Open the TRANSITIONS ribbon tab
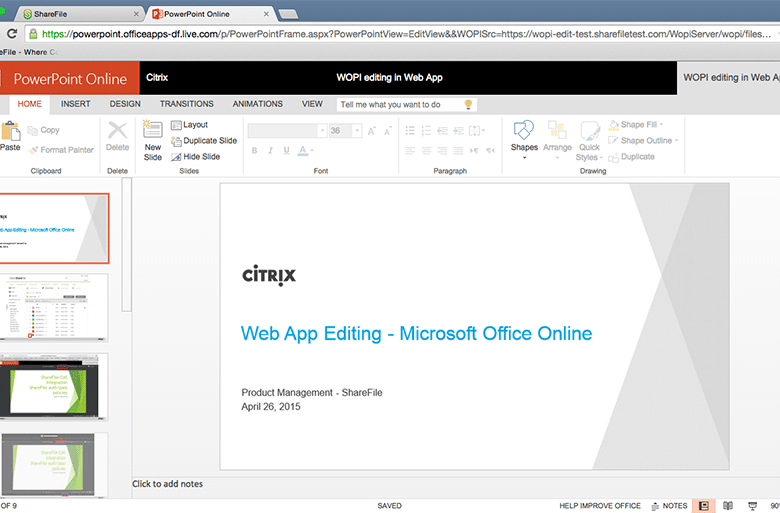Viewport: 780px width, 513px height. (x=187, y=104)
